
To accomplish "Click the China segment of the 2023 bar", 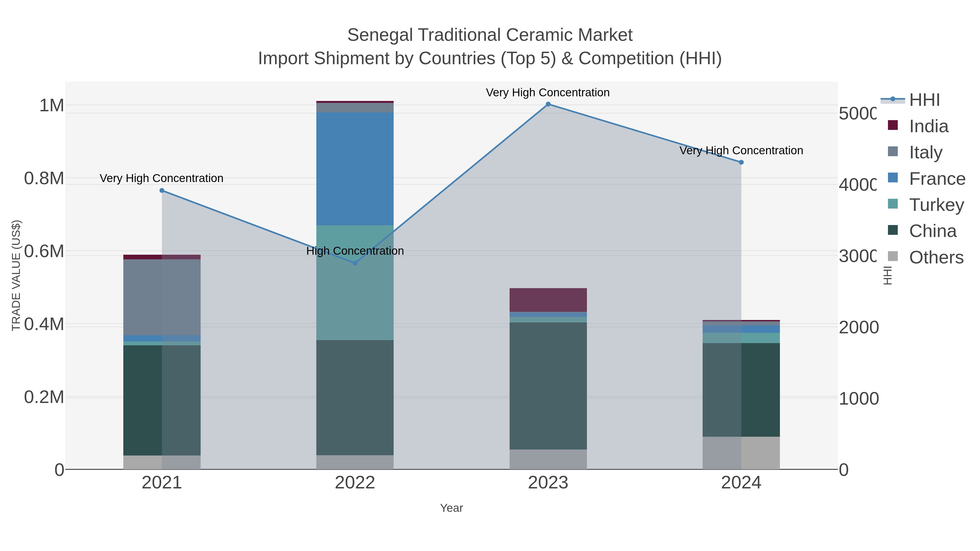I will coord(548,386).
